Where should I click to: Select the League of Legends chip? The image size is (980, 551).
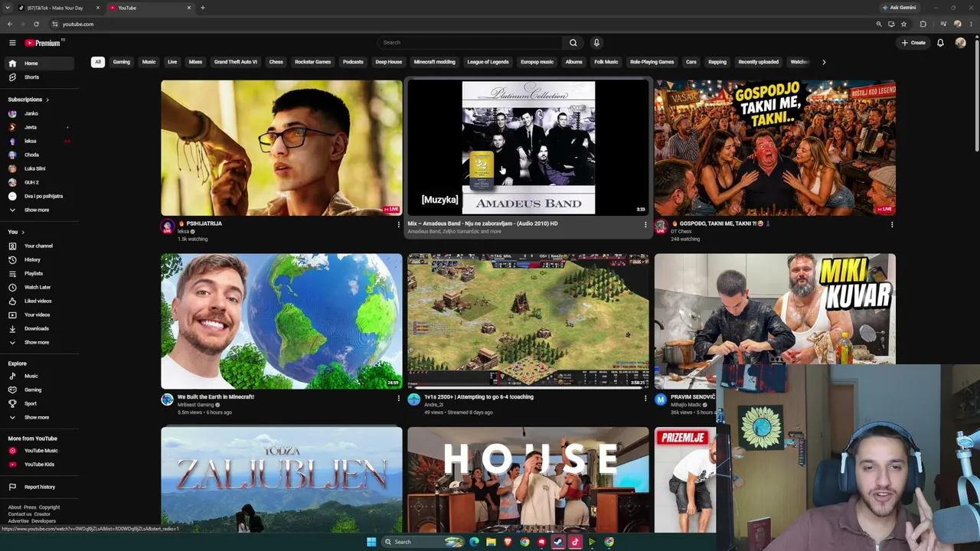[x=488, y=62]
